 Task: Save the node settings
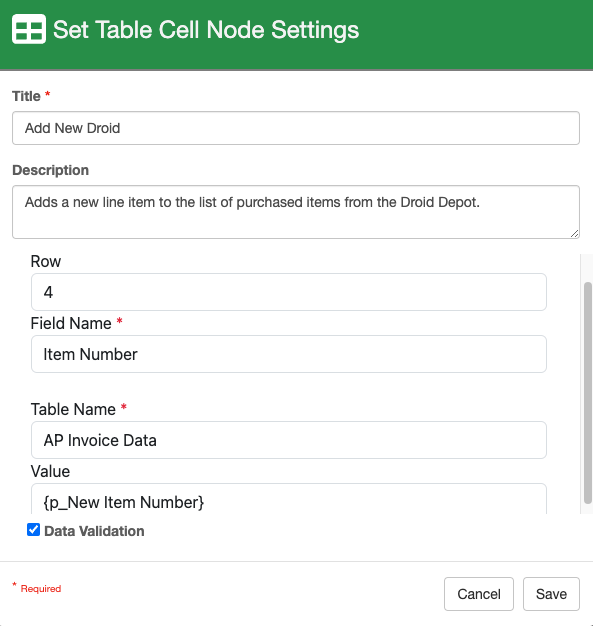click(551, 594)
